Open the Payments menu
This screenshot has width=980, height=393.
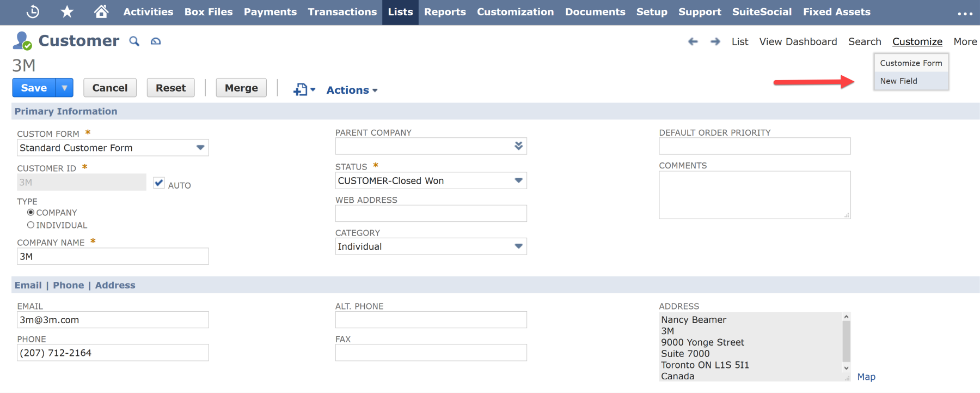pos(270,11)
